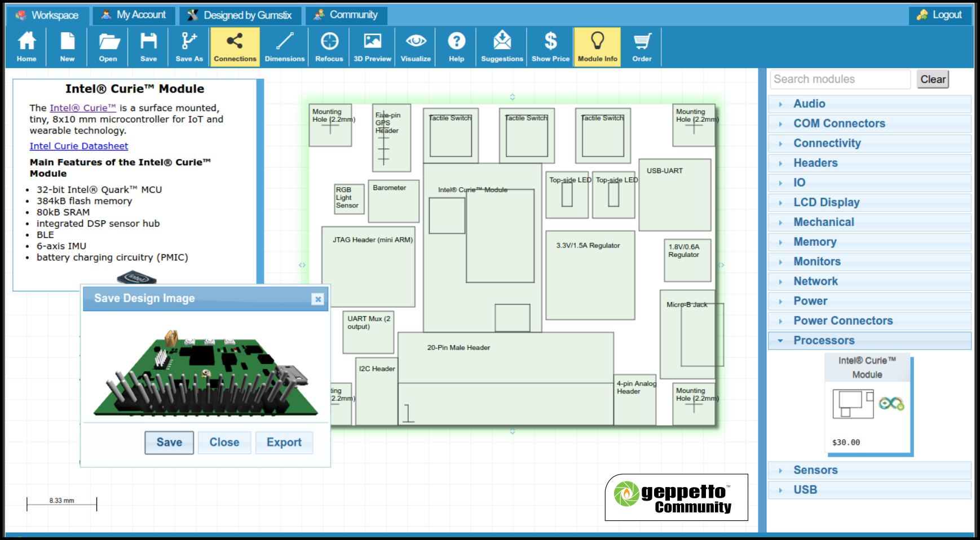The image size is (980, 540).
Task: Close Save Design Image dialog with X
Action: [x=318, y=299]
